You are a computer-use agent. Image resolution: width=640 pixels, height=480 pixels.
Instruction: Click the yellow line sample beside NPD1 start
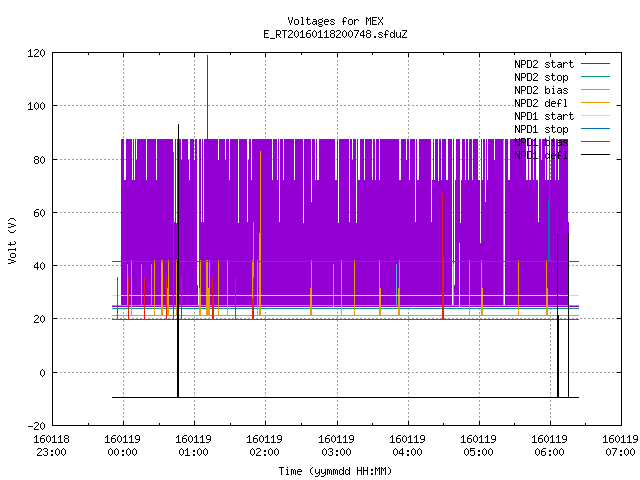pos(596,116)
